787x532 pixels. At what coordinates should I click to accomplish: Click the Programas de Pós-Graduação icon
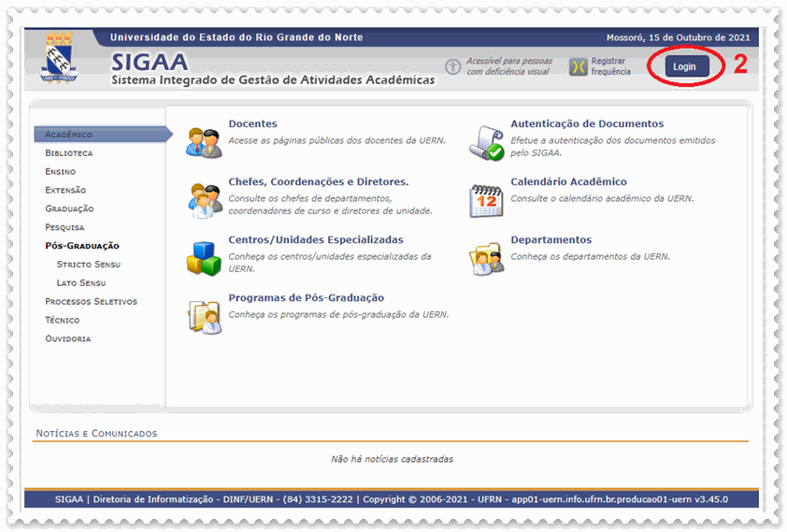[204, 317]
